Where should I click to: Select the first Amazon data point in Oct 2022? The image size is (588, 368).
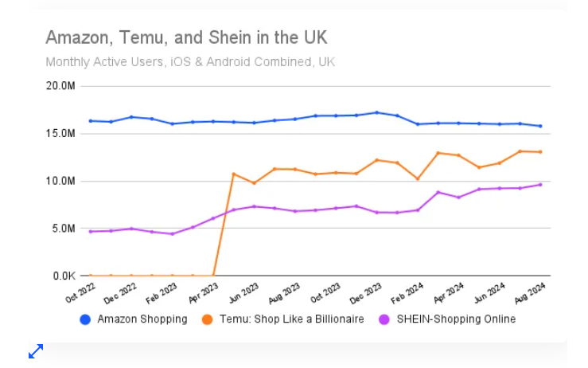pos(90,121)
